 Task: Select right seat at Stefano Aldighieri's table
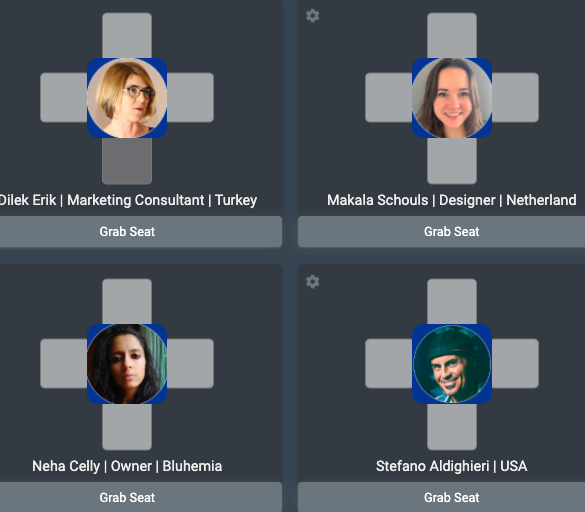[515, 363]
